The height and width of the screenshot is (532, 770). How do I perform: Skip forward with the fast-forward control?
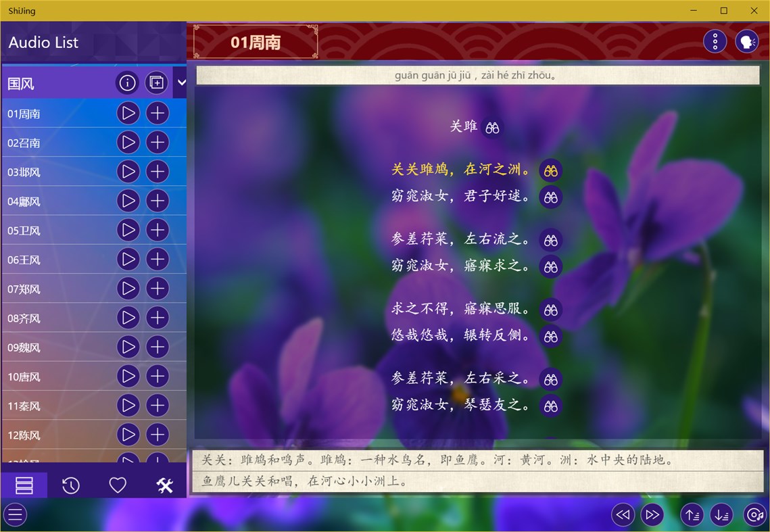pos(652,514)
